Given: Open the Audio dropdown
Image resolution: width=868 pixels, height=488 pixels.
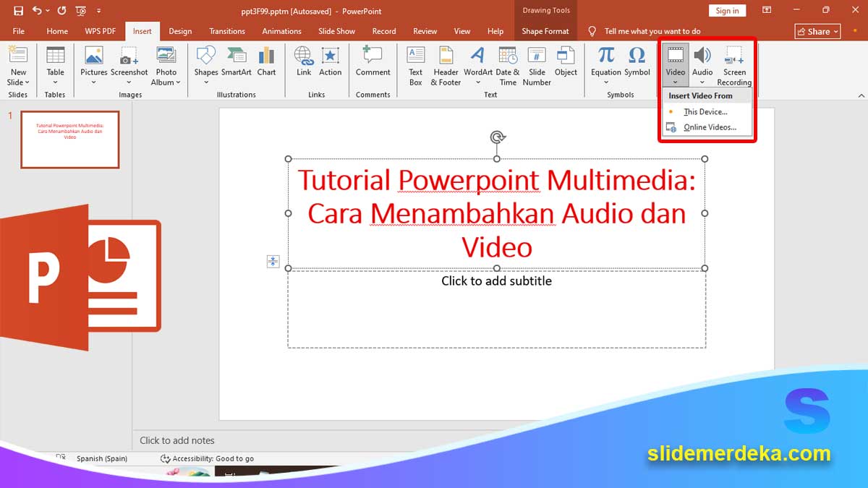Looking at the screenshot, I should click(702, 66).
